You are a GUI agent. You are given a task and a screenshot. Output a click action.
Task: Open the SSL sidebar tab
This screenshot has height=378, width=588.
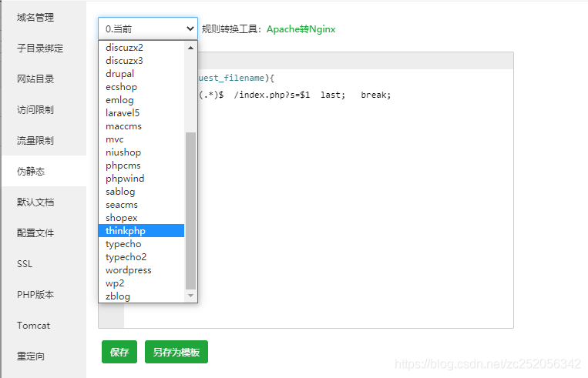pos(44,263)
